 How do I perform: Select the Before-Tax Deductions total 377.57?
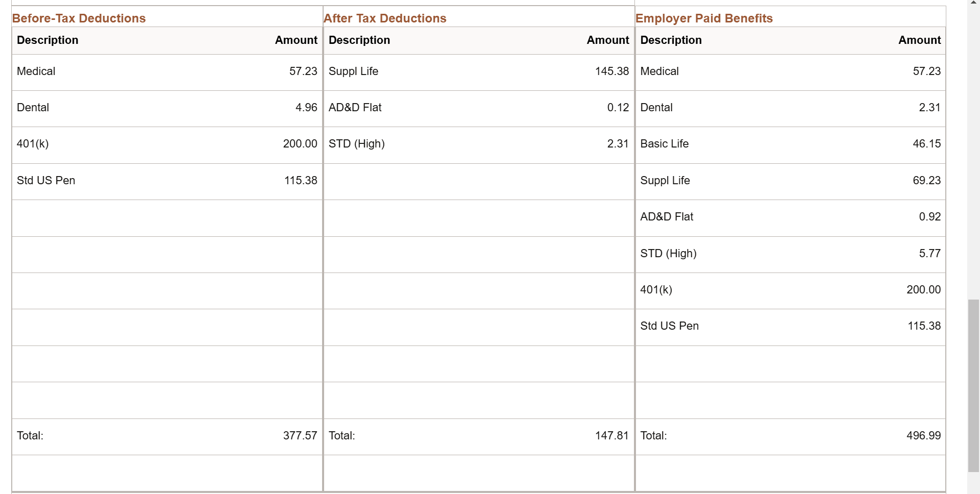click(300, 435)
